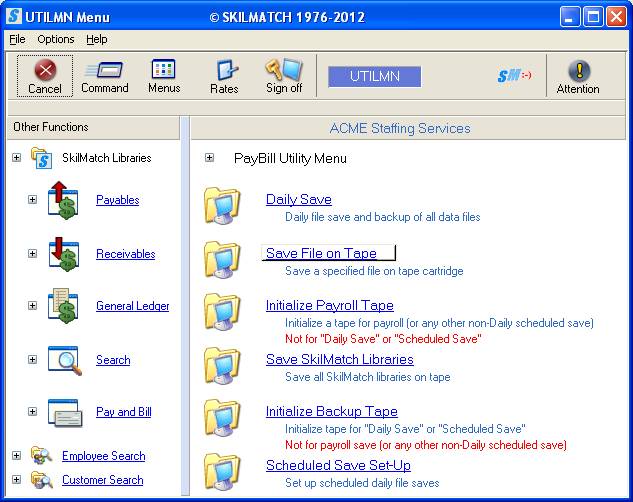Expand the Search tree node
The image size is (633, 502).
click(x=32, y=359)
